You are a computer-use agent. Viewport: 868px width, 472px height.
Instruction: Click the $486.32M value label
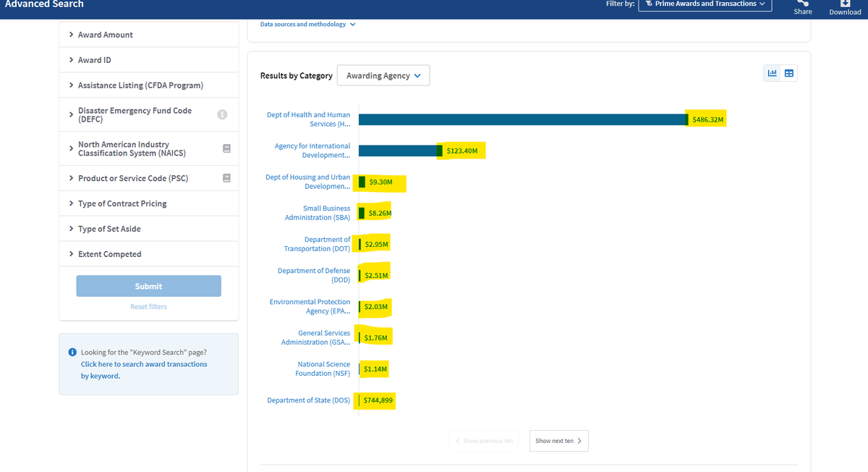pyautogui.click(x=707, y=119)
